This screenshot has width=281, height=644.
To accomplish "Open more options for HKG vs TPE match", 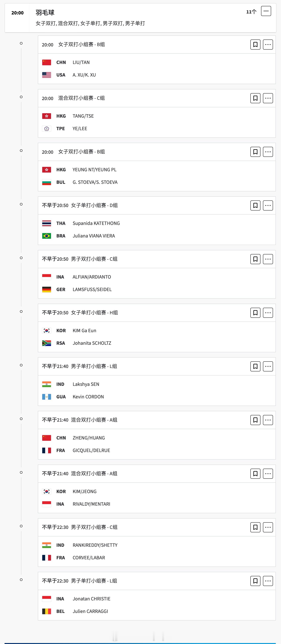I will tap(268, 98).
